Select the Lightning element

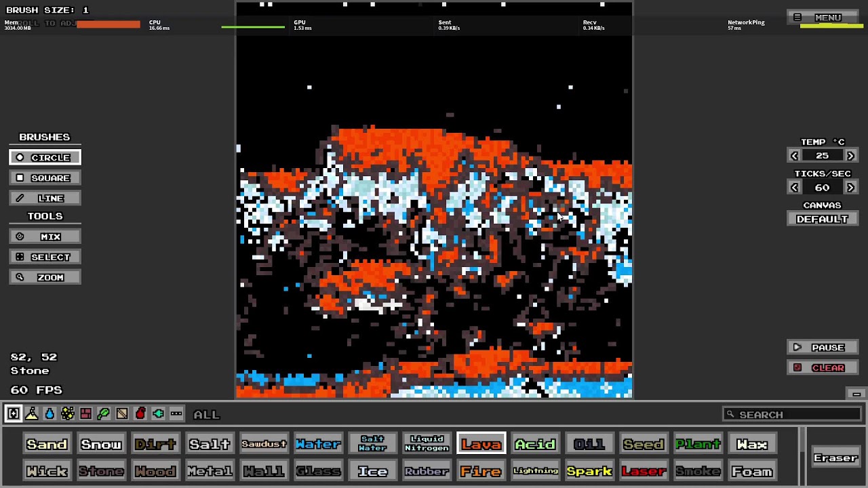coord(535,471)
